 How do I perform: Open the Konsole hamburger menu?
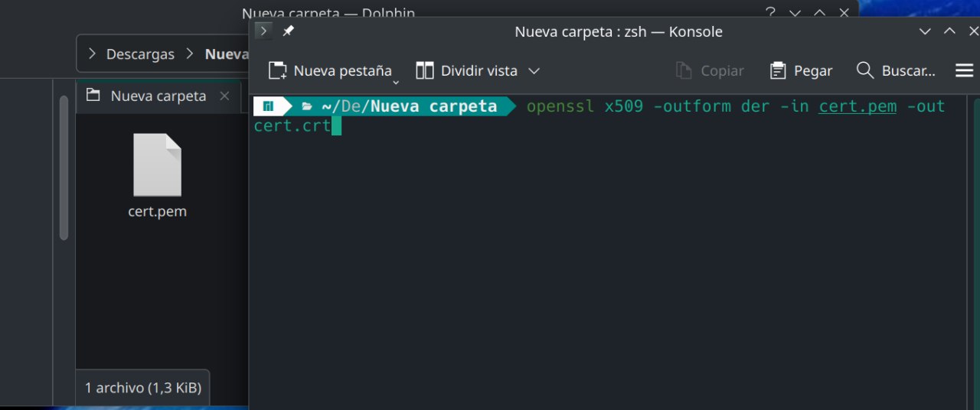coord(964,70)
